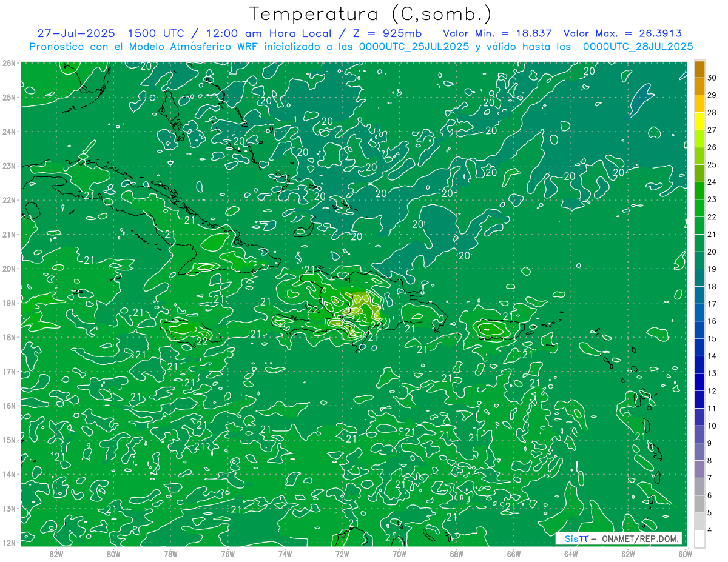This screenshot has height=562, width=728.
Task: Click the "22N" latitude label
Action: coord(8,200)
